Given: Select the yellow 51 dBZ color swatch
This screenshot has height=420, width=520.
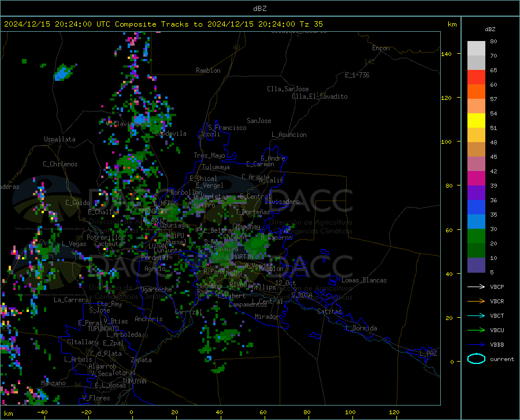Looking at the screenshot, I should coord(476,120).
